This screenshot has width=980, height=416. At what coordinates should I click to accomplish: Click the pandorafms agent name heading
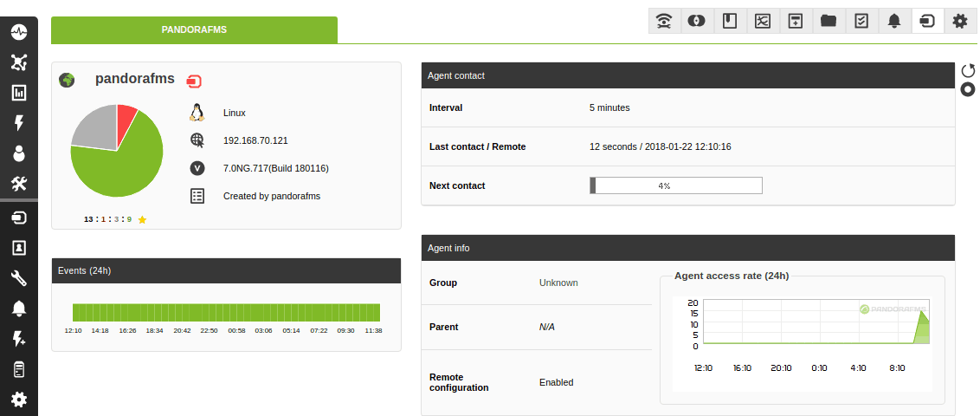tap(135, 79)
